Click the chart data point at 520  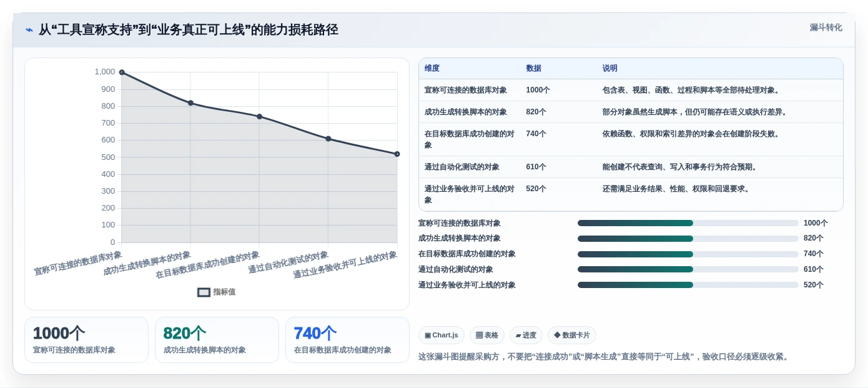point(397,154)
